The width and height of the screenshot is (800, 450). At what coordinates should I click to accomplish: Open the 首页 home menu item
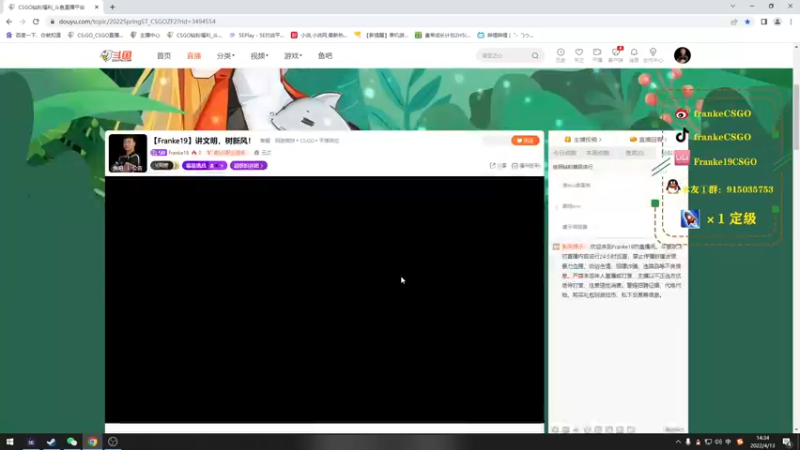click(x=164, y=56)
